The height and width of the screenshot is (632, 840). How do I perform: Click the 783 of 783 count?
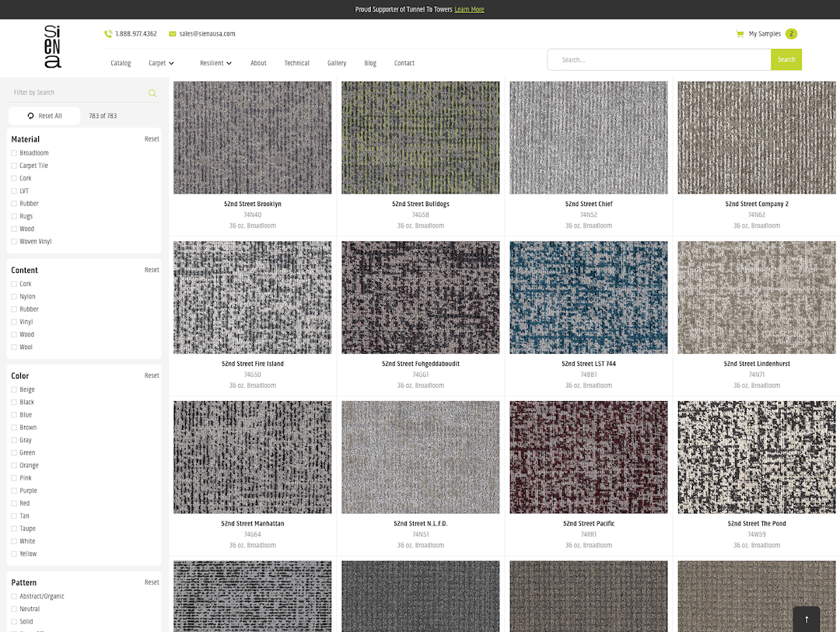103,116
